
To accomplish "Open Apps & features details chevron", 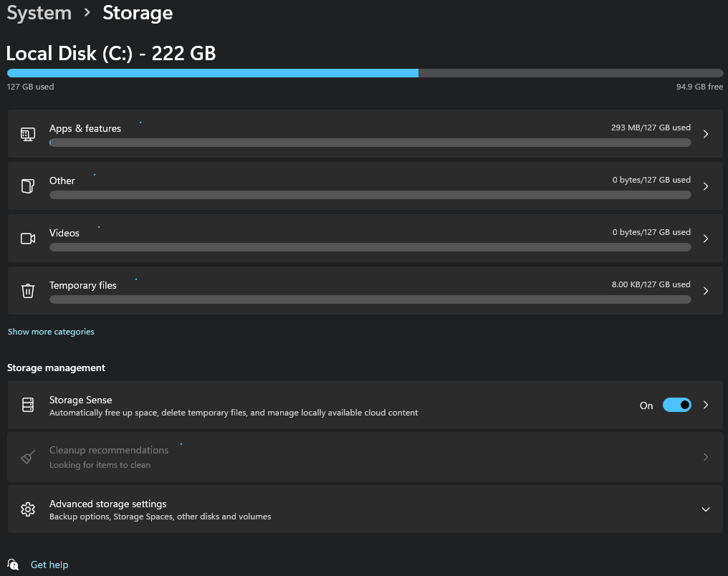I will tap(706, 134).
